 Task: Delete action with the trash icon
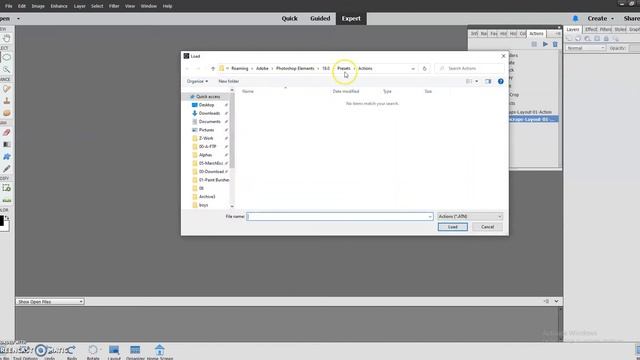(x=555, y=44)
